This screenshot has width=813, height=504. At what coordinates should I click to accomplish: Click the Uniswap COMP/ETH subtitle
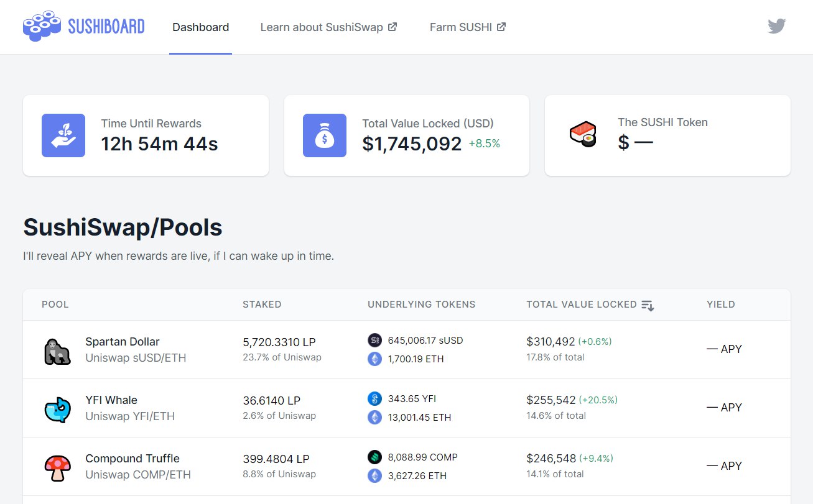[138, 475]
